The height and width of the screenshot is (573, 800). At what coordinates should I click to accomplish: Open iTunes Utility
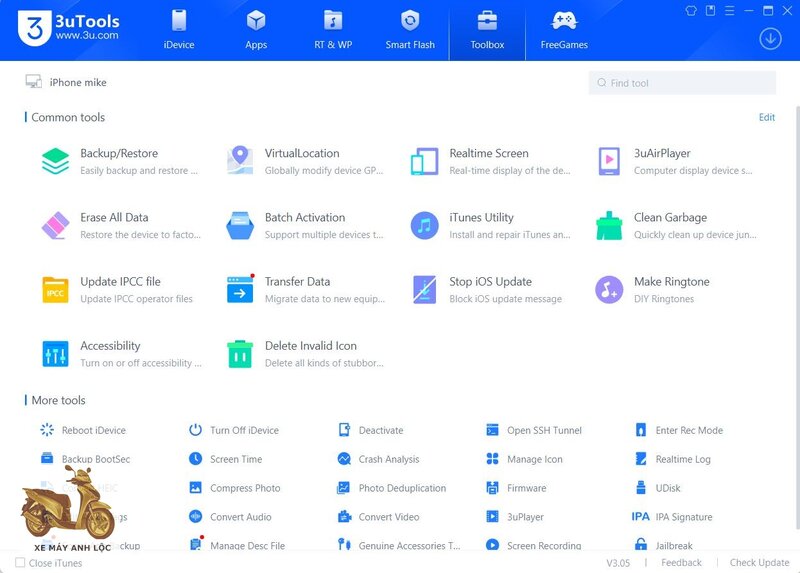pyautogui.click(x=490, y=226)
